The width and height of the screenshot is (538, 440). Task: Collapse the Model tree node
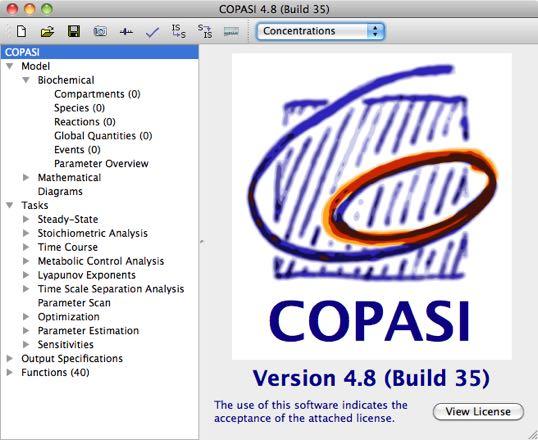coord(10,66)
